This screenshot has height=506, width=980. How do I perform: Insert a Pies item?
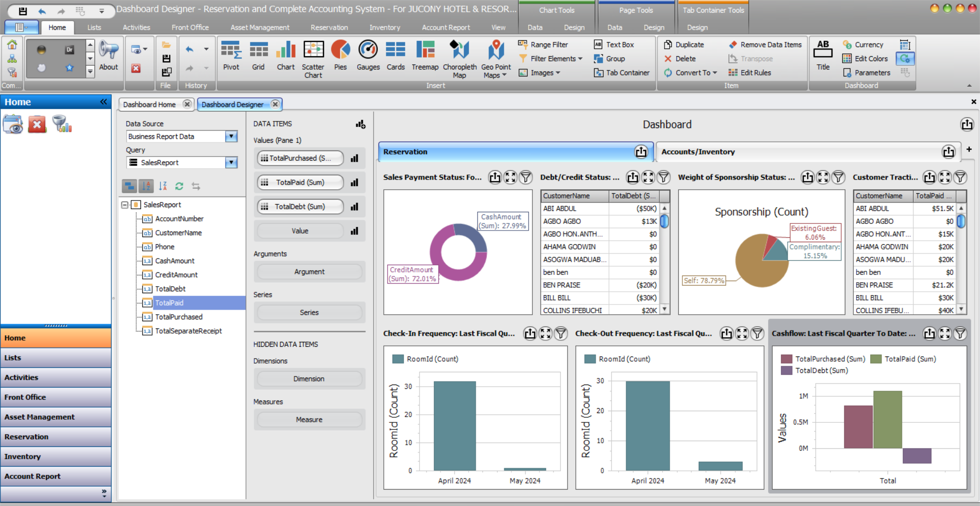coord(340,57)
